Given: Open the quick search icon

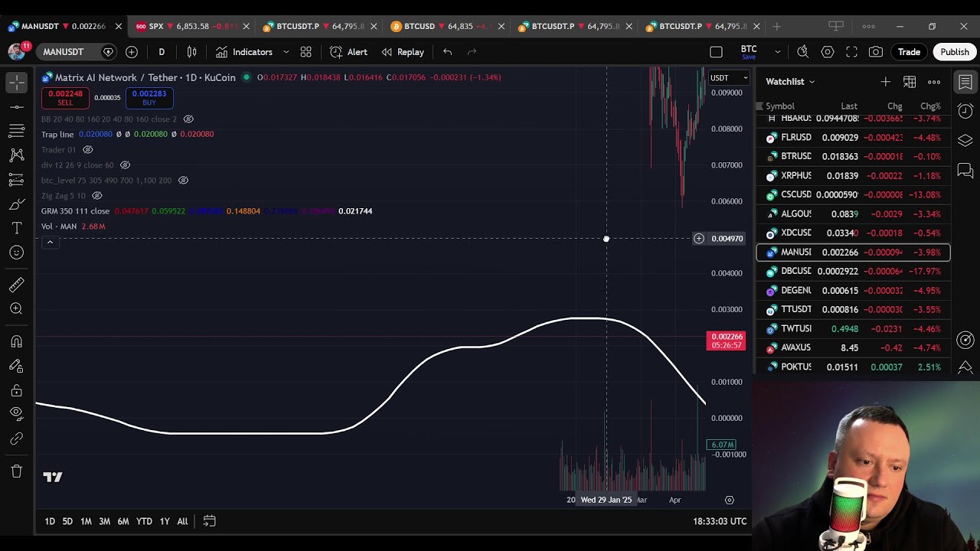Looking at the screenshot, I should [802, 52].
